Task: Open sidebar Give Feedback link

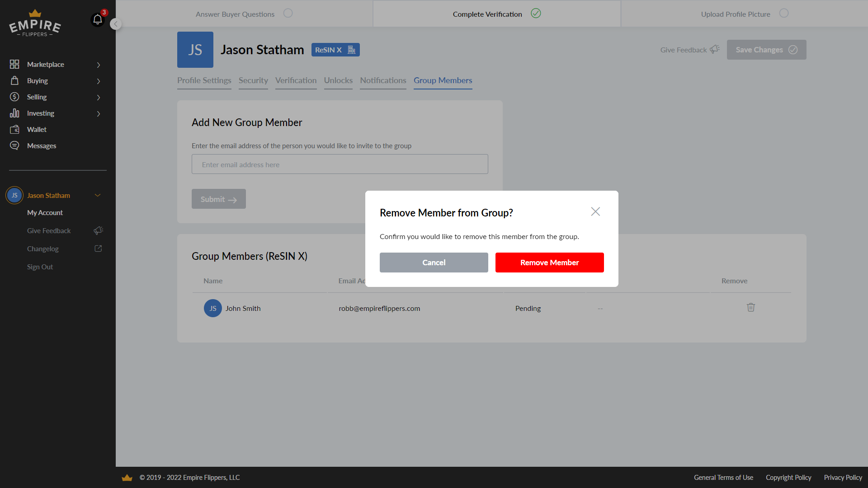Action: pyautogui.click(x=49, y=230)
